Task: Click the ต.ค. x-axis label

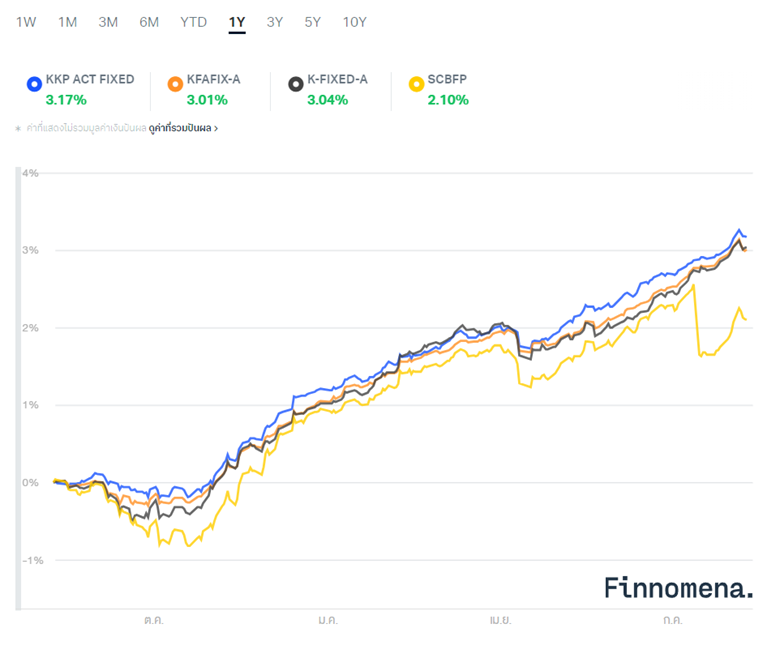Action: [x=154, y=620]
